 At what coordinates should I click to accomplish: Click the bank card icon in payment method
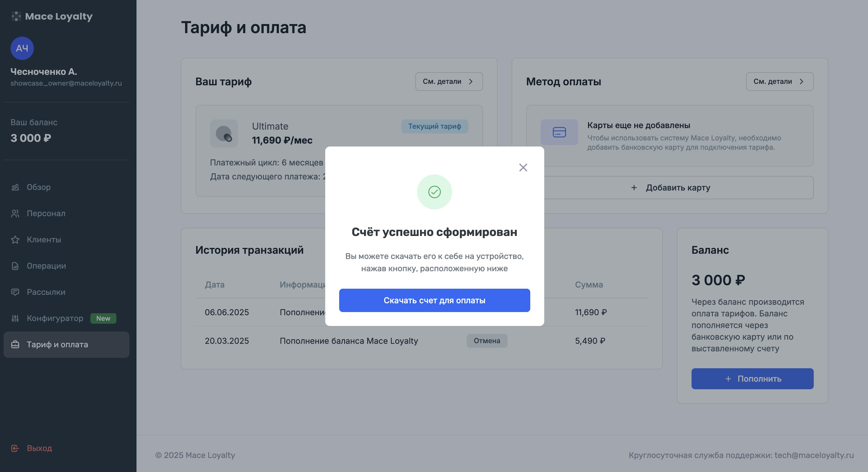[559, 132]
